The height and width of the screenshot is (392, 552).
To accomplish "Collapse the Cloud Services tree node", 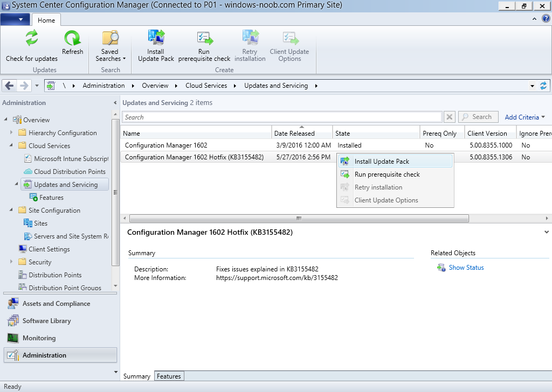I will [11, 145].
